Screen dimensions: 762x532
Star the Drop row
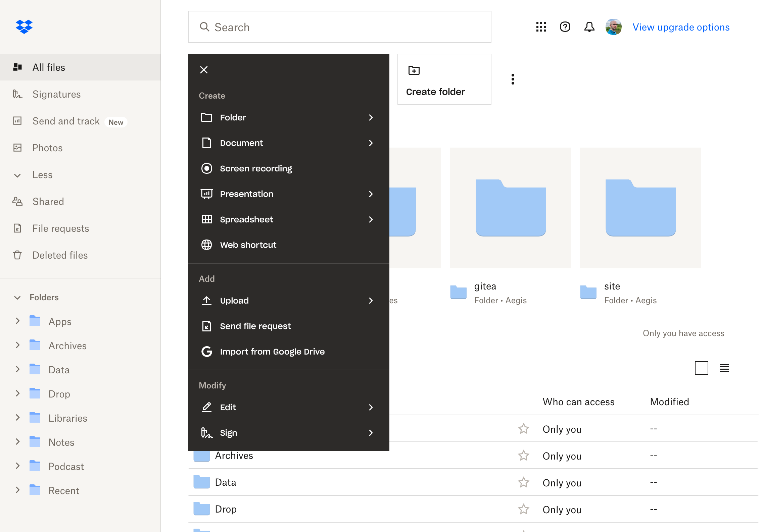523,509
